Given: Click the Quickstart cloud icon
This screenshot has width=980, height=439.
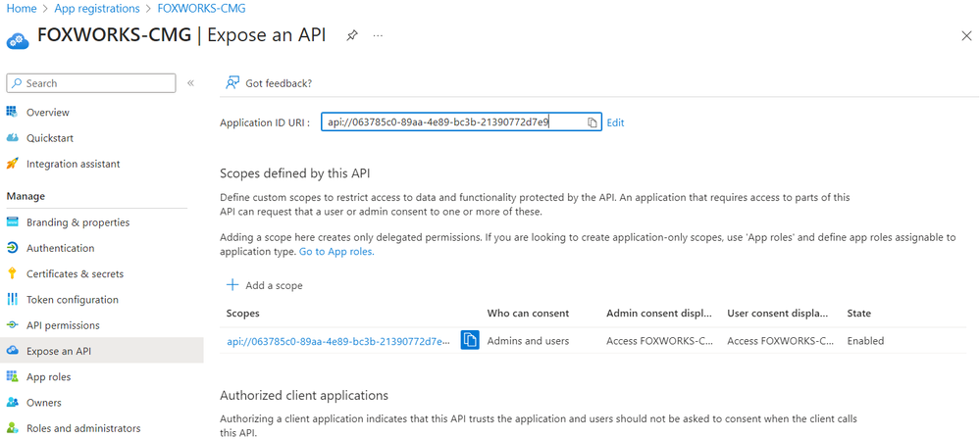Looking at the screenshot, I should pyautogui.click(x=12, y=138).
